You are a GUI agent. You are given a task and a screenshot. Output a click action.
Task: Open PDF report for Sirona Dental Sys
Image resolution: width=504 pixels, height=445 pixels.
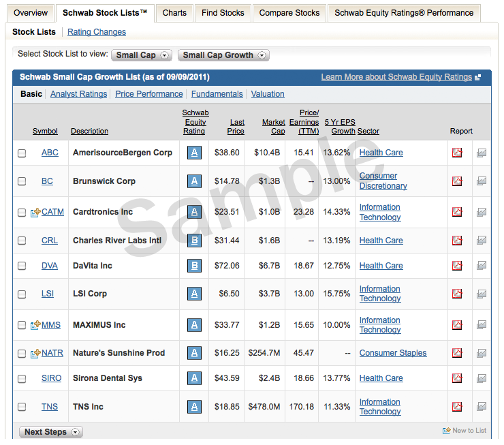[457, 378]
